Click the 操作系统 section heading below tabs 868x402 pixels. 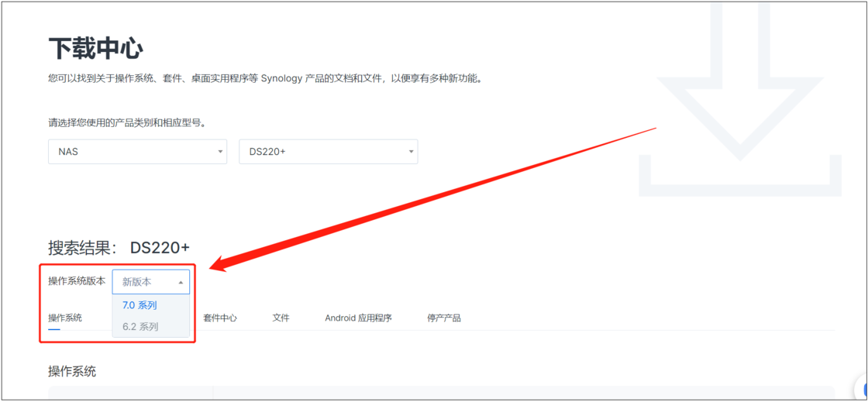point(72,372)
